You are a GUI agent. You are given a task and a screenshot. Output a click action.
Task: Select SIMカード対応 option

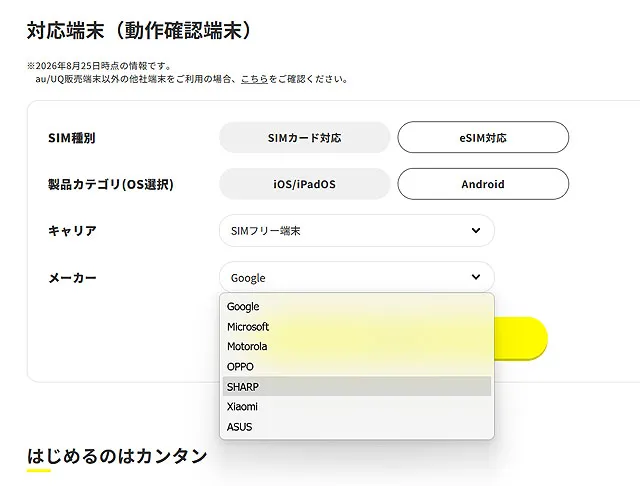[304, 138]
